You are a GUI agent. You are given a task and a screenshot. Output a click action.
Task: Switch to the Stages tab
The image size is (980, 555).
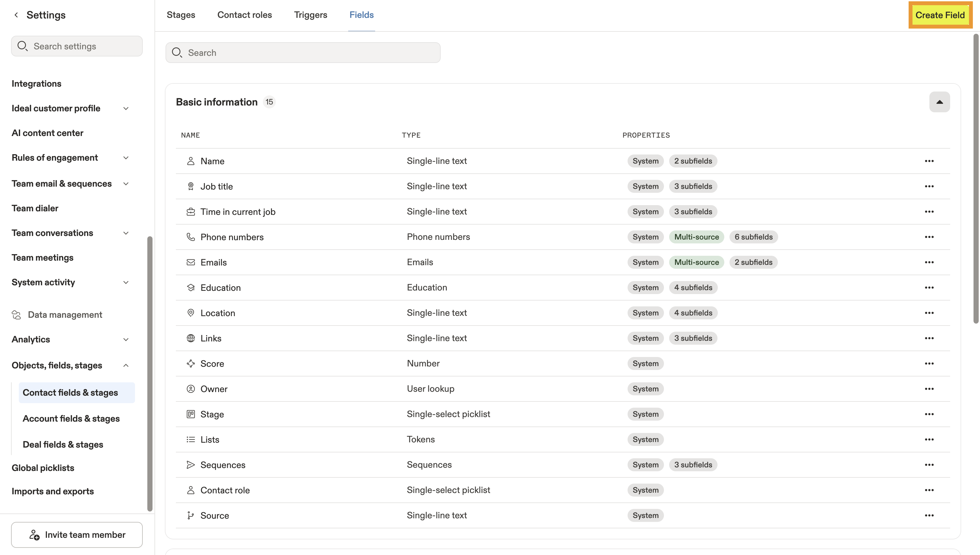point(181,15)
